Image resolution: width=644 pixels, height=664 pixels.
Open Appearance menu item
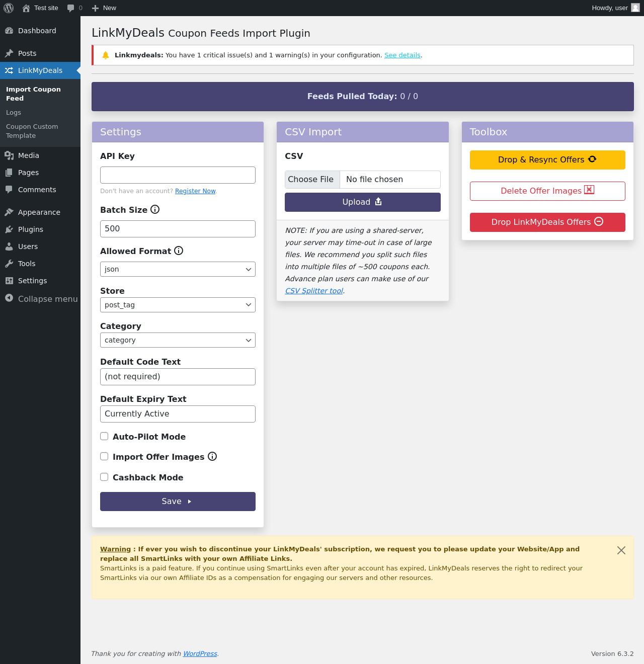point(40,212)
